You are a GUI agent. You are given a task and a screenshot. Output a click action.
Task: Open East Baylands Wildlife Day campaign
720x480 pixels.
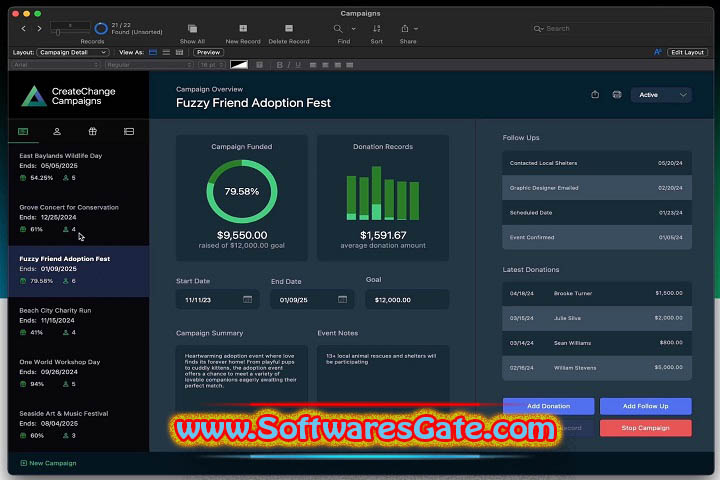(x=79, y=167)
